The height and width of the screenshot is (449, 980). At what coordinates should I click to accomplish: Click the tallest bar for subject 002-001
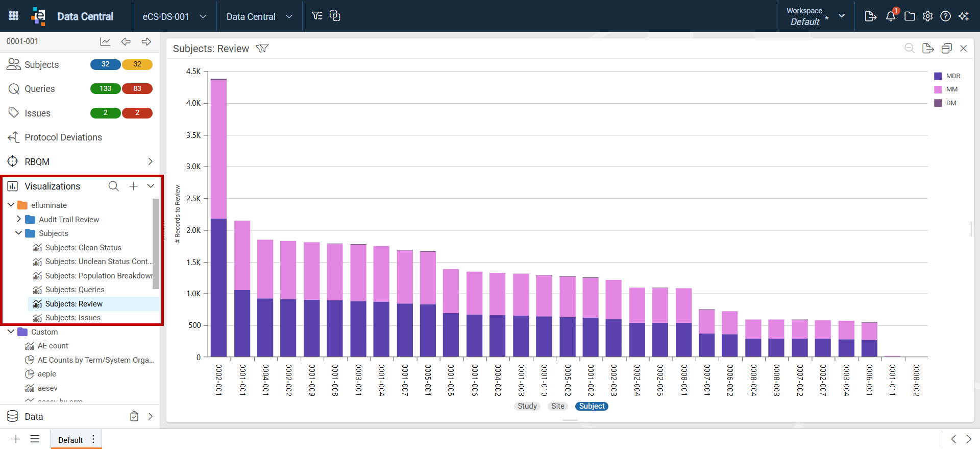point(218,218)
